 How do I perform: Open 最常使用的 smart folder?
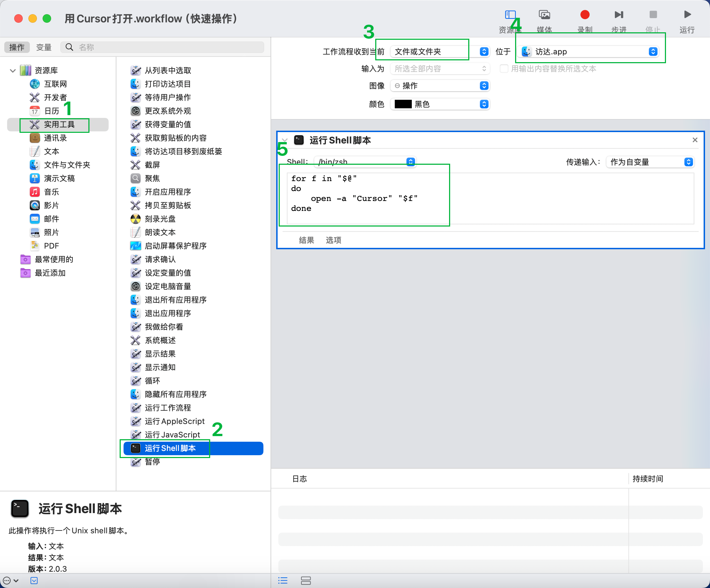pyautogui.click(x=54, y=260)
